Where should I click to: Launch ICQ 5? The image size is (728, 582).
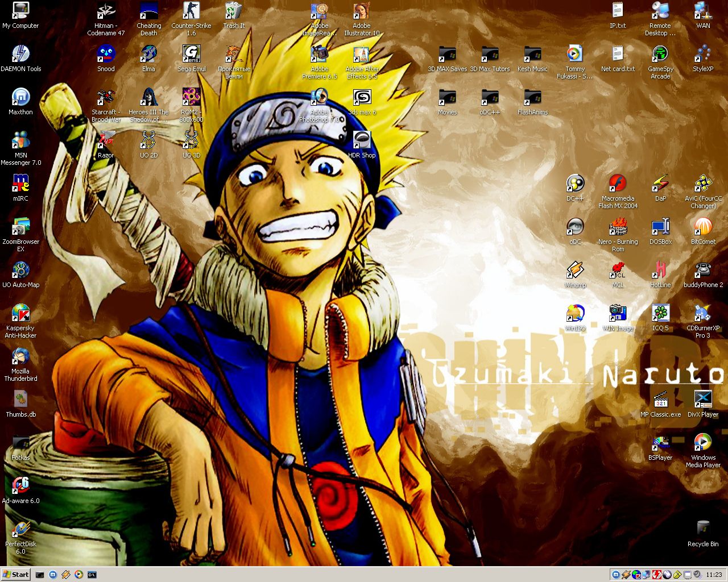point(660,318)
